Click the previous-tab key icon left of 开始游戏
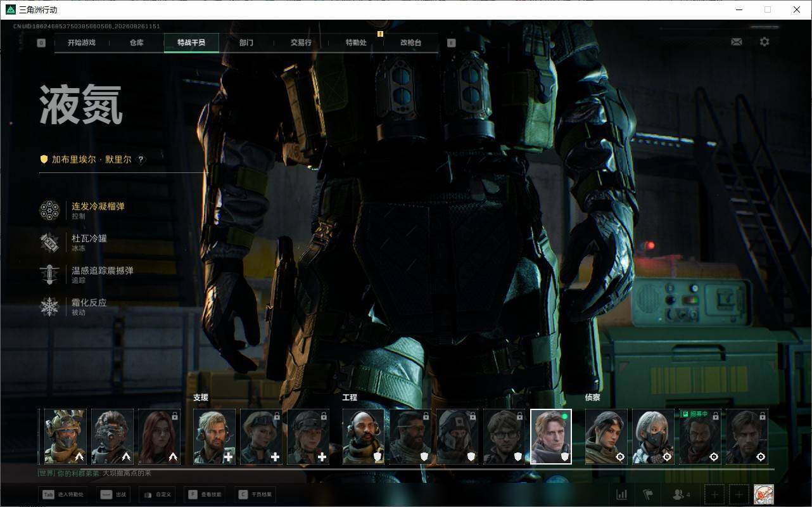 [x=41, y=43]
